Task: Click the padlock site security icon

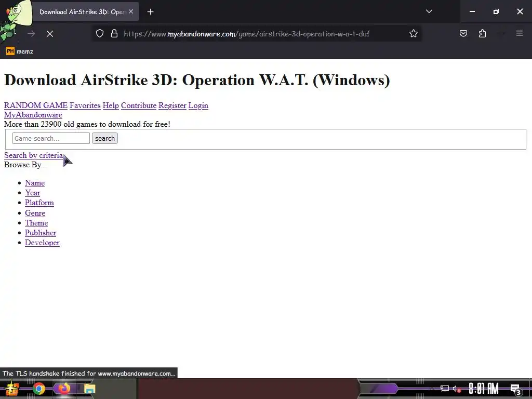Action: click(x=114, y=34)
